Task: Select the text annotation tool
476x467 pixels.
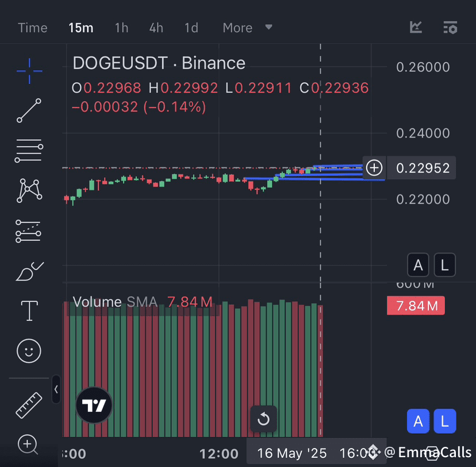Action: (x=28, y=311)
